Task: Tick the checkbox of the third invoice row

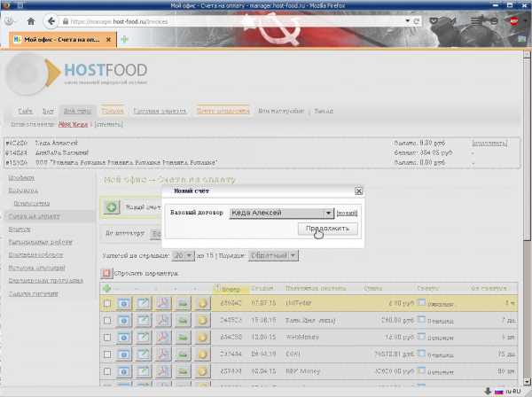Action: 107,338
